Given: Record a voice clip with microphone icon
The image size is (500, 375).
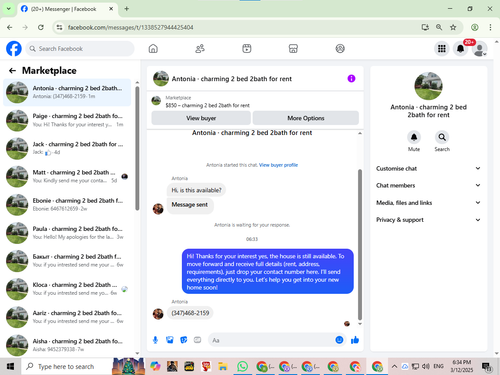Looking at the screenshot, I should pos(155,340).
